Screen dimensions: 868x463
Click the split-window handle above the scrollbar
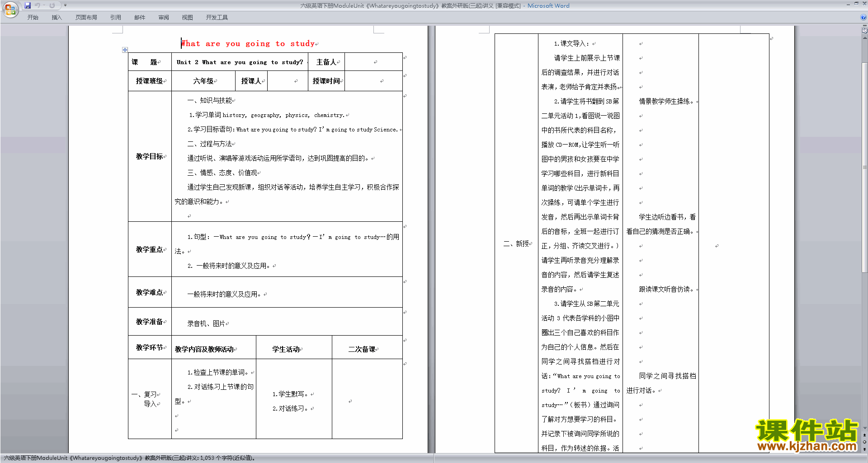[864, 26]
